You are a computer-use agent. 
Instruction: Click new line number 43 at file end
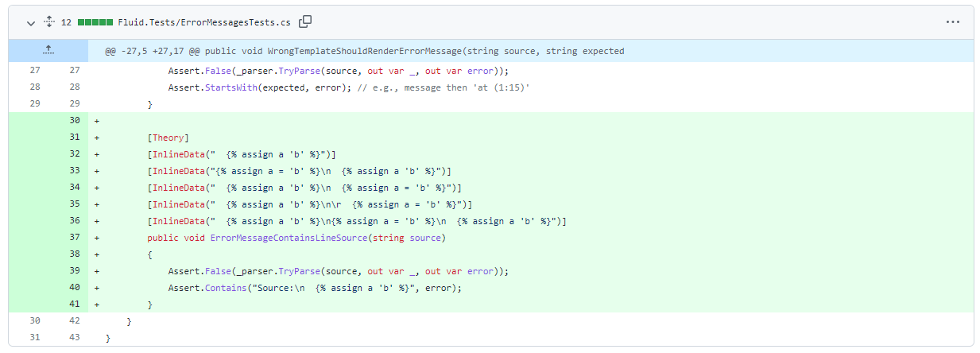pyautogui.click(x=76, y=338)
